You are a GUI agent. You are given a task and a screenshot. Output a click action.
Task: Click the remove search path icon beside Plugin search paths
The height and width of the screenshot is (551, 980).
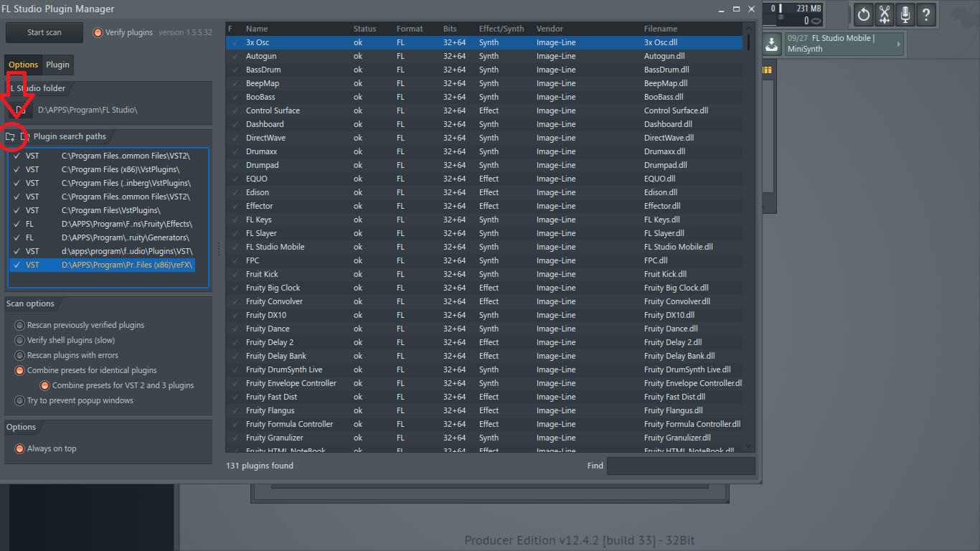coord(24,136)
